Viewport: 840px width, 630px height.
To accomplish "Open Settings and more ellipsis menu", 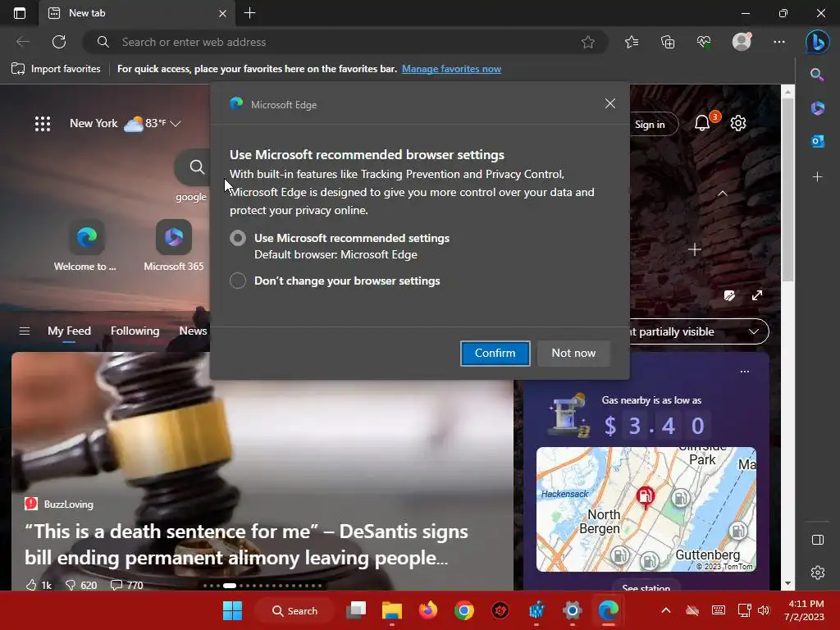I will [x=779, y=42].
